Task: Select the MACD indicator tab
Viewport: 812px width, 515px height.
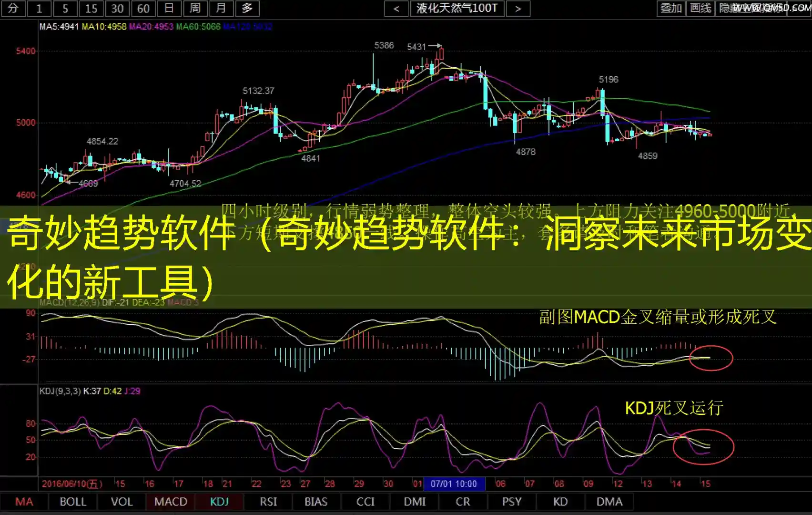Action: pyautogui.click(x=171, y=502)
